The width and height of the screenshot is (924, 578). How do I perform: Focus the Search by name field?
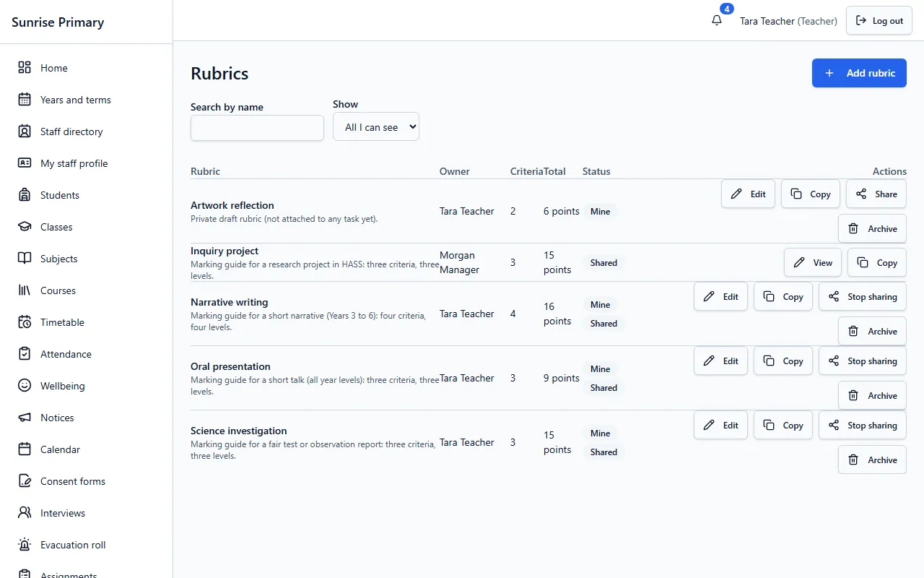pyautogui.click(x=257, y=128)
